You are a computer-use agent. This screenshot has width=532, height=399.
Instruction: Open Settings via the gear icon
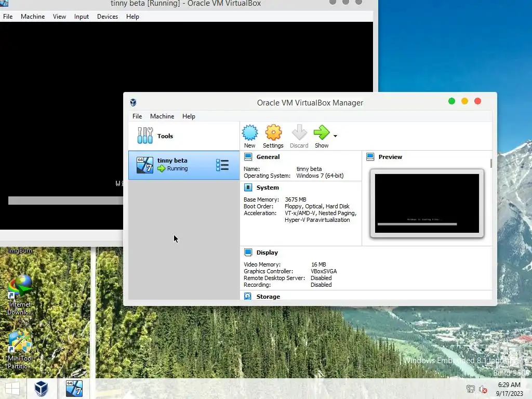point(273,132)
